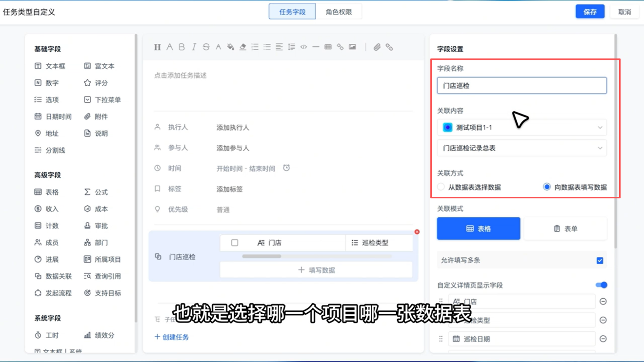Viewport: 644px width, 362px height.
Task: Click the left field panel scrollbar
Action: [136, 178]
